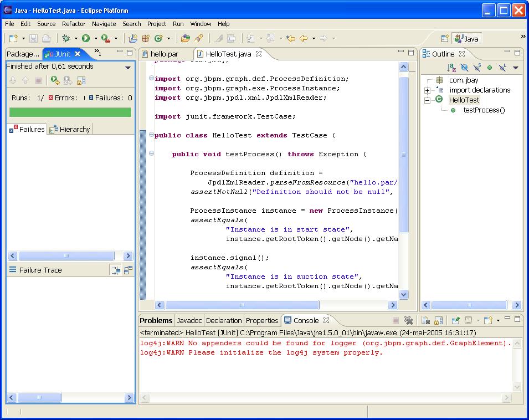Screen dimensions: 529x420
Task: Open the Javadoc tab
Action: click(x=189, y=320)
